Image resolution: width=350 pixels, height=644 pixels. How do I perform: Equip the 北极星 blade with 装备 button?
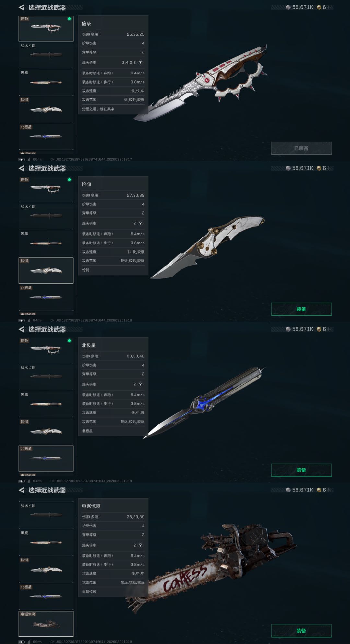click(301, 470)
